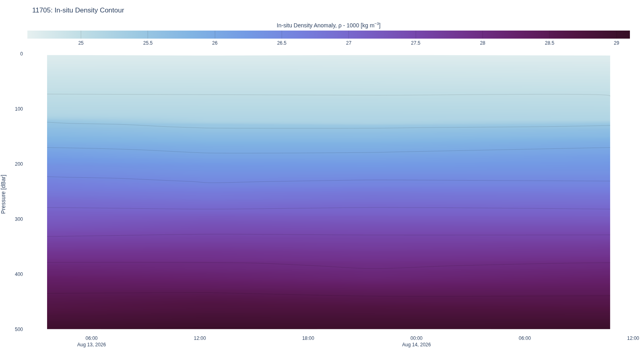Click the colorbar tick label 28

(x=483, y=43)
